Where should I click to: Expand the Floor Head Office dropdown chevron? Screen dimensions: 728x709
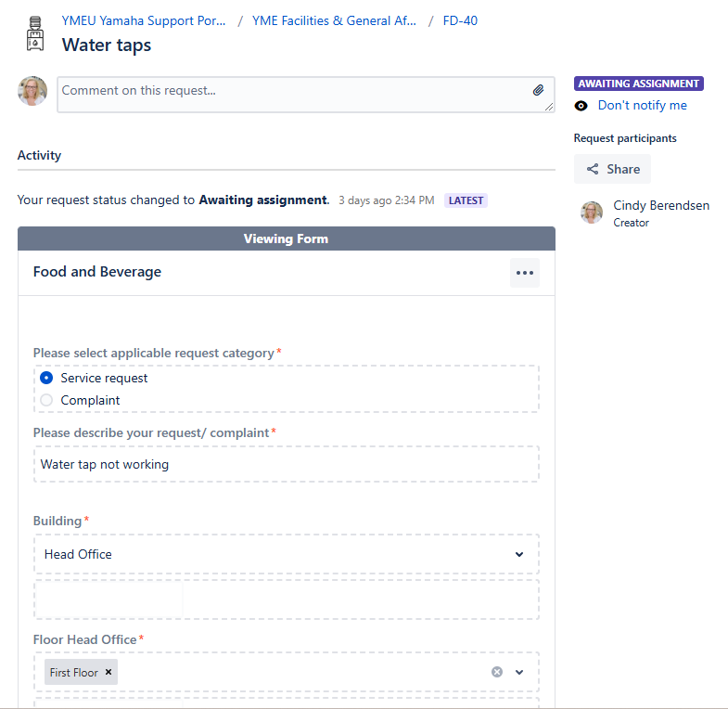click(519, 672)
